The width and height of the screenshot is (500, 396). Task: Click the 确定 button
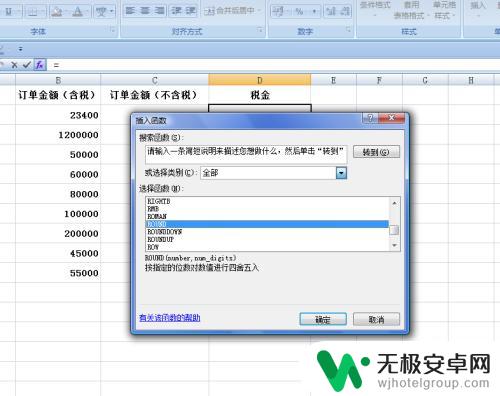pyautogui.click(x=323, y=319)
